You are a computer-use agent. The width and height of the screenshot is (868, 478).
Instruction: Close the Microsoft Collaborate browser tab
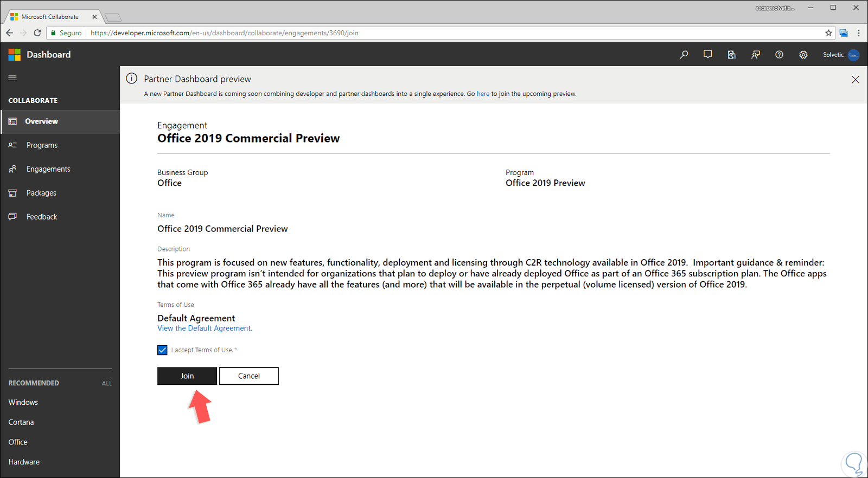pos(94,17)
